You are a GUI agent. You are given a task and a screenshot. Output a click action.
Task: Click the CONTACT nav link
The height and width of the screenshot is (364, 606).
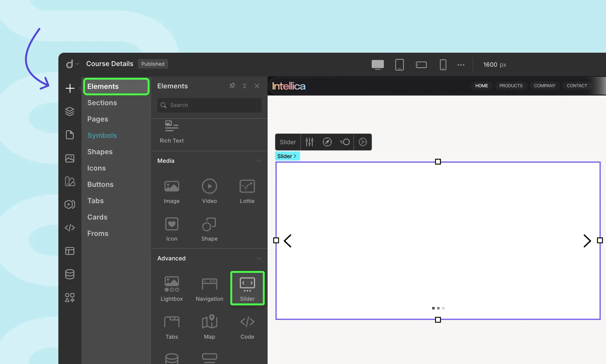[577, 86]
